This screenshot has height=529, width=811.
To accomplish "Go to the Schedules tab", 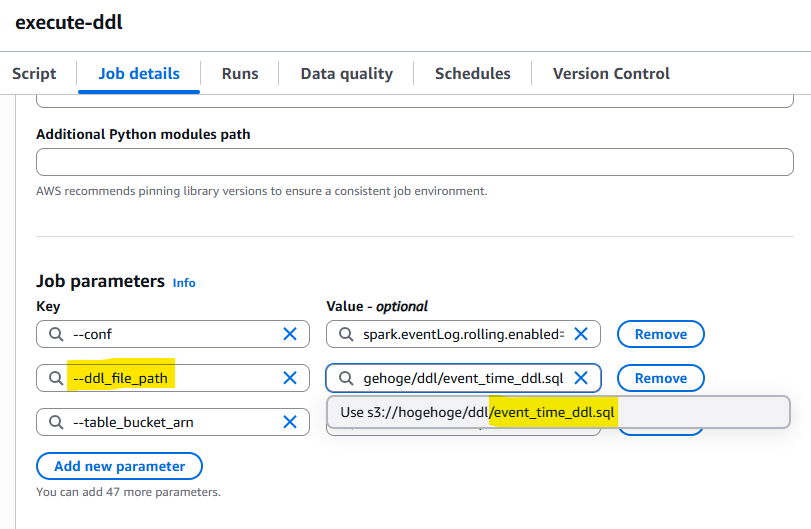I will (473, 73).
